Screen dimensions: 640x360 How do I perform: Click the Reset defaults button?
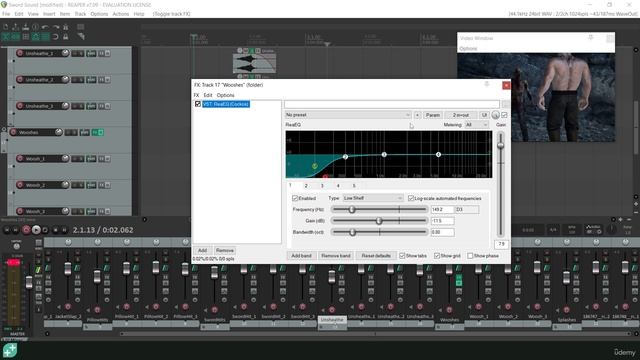coord(376,256)
